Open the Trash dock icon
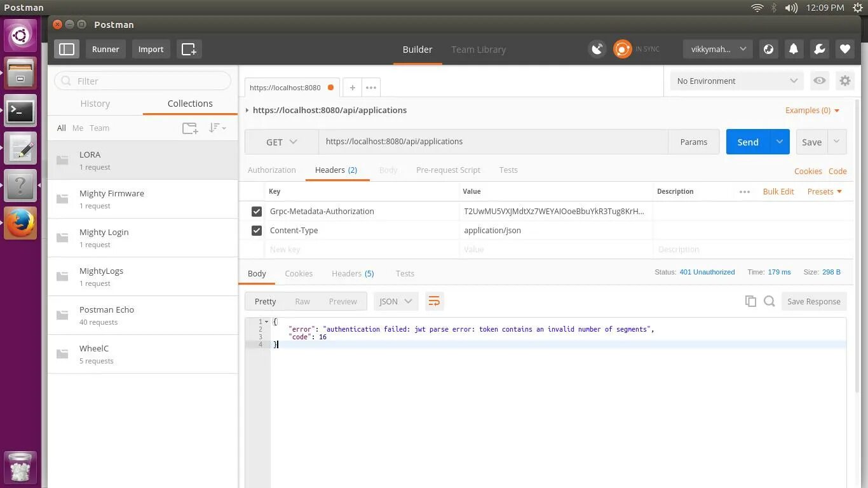This screenshot has height=488, width=868. pyautogui.click(x=20, y=467)
